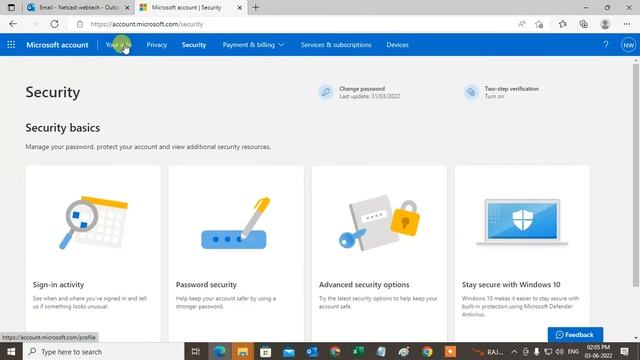The image size is (640, 360).
Task: Open Services & subscriptions page
Action: pyautogui.click(x=336, y=44)
